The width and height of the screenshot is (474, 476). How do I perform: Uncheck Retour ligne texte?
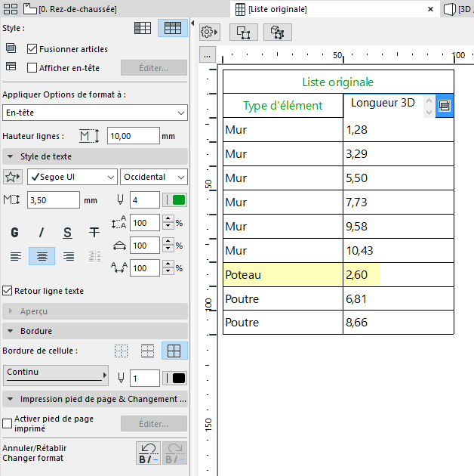(x=8, y=291)
